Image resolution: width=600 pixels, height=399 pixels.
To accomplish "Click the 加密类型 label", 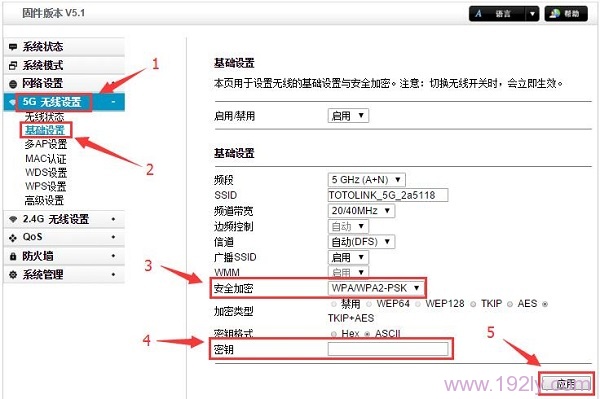I will (233, 311).
